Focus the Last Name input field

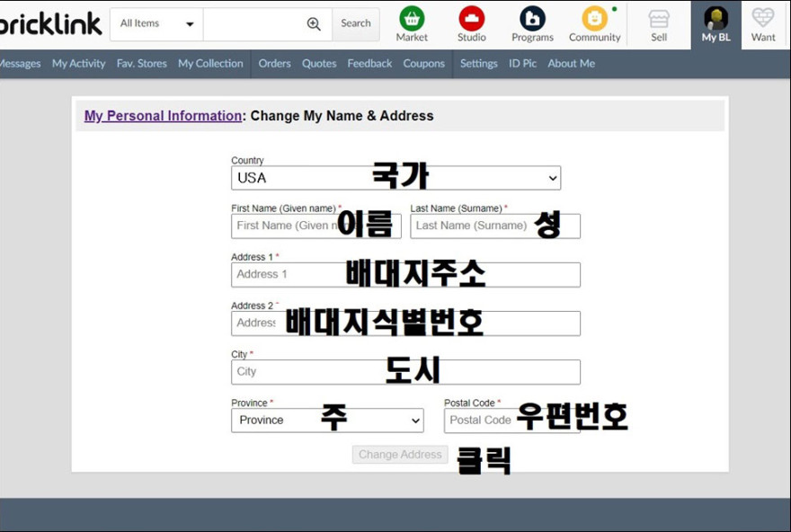[x=495, y=226]
